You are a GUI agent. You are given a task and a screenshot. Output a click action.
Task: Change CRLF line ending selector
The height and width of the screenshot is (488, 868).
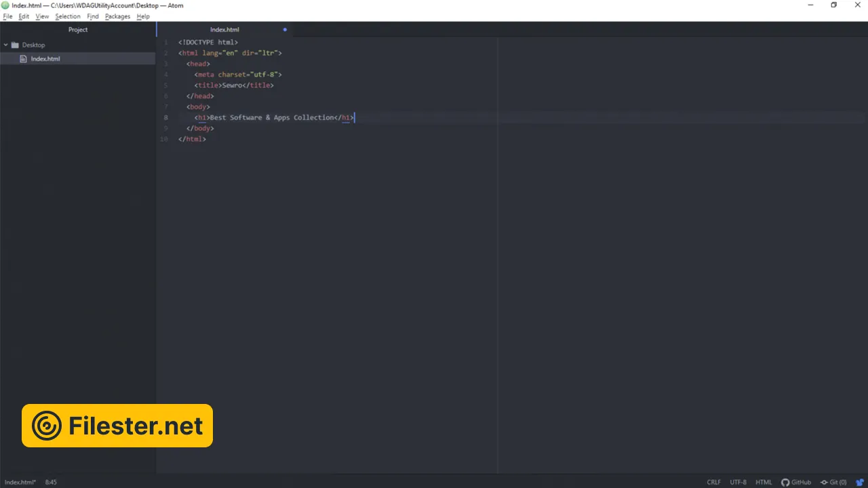713,483
